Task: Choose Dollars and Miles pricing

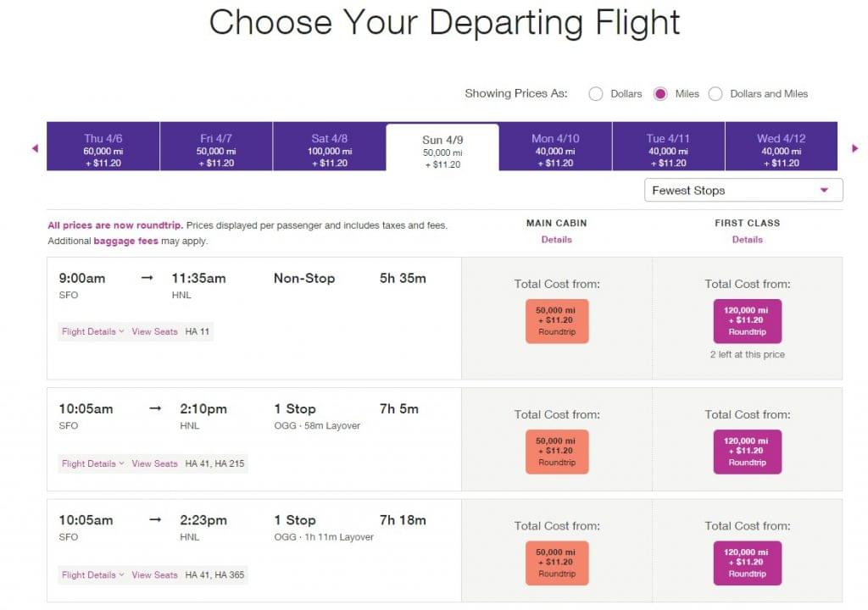Action: [716, 94]
